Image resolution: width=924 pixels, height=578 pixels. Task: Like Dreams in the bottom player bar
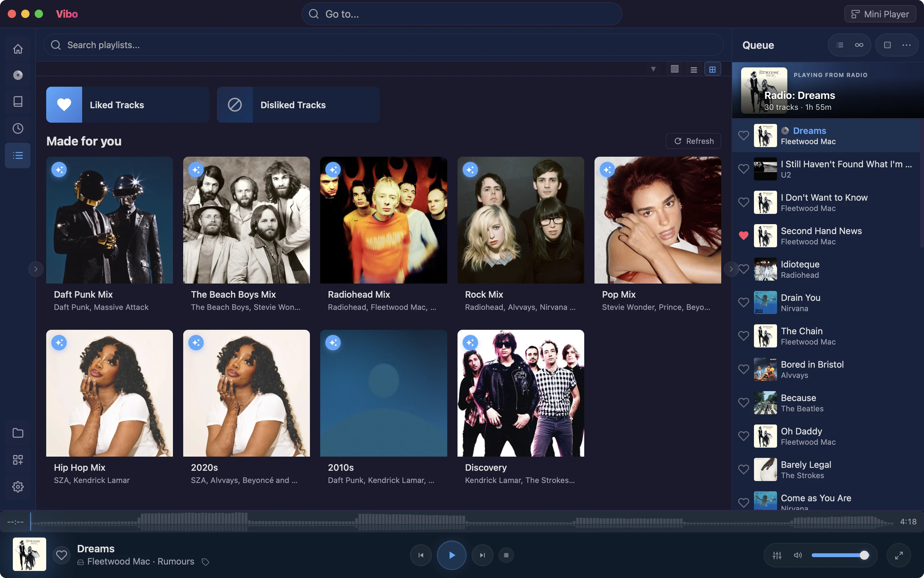point(62,555)
